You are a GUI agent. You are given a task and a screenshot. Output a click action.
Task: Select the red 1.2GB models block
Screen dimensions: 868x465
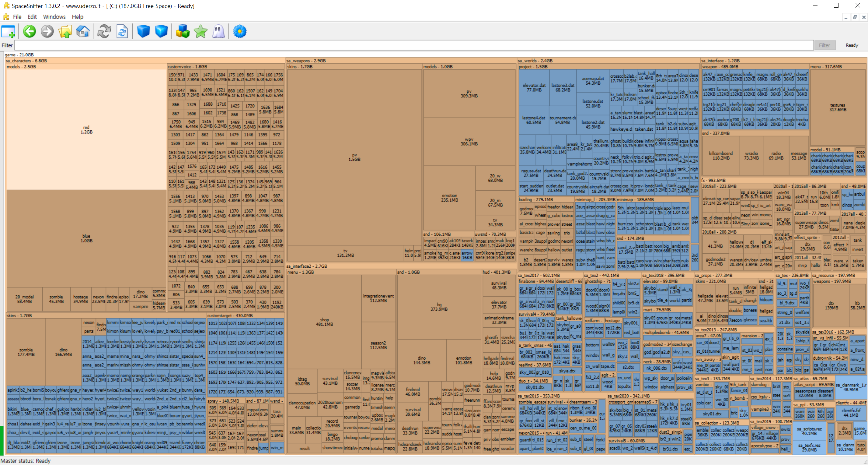tap(86, 129)
